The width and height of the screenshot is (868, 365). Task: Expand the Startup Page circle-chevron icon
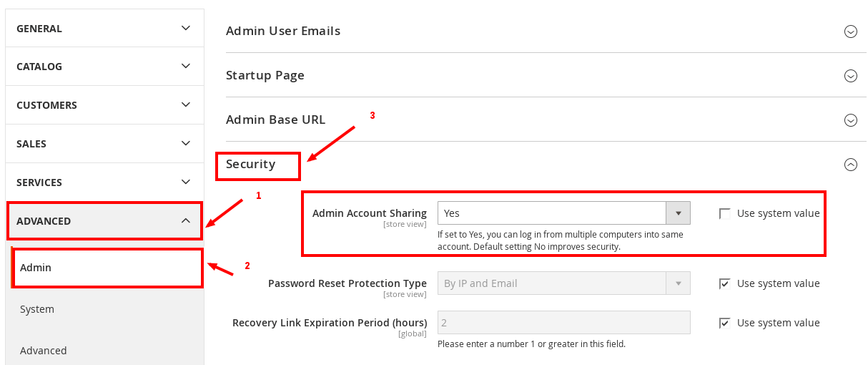pyautogui.click(x=850, y=76)
